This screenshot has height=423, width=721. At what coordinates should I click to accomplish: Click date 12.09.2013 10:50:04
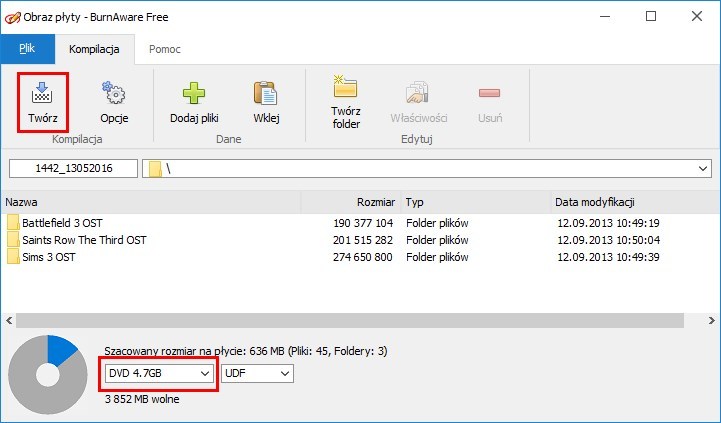(x=608, y=240)
